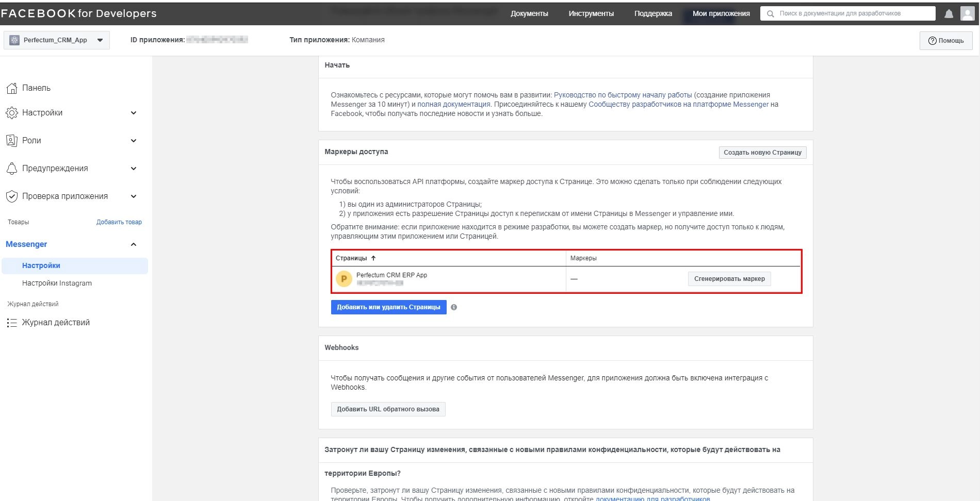Screen dimensions: 980x501
Task: Open документацию для разработчиков link
Action: [x=652, y=498]
